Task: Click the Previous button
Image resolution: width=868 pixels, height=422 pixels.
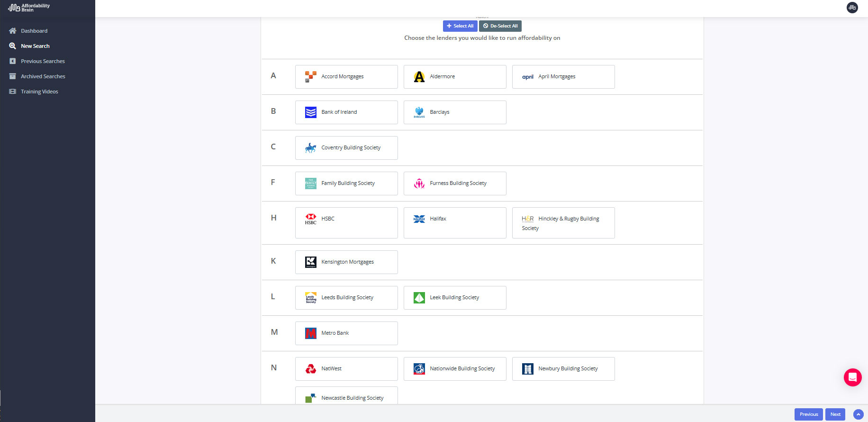Action: [809, 414]
